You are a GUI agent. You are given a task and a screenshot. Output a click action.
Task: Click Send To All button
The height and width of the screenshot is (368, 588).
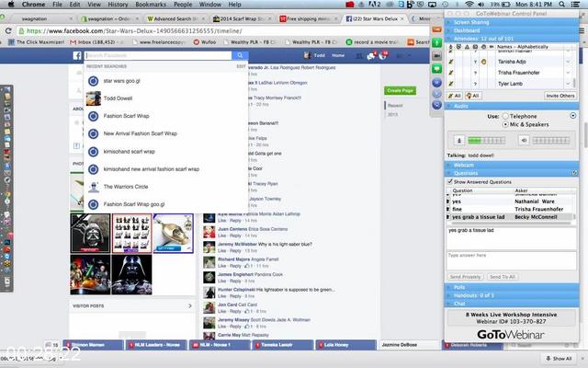tap(503, 277)
